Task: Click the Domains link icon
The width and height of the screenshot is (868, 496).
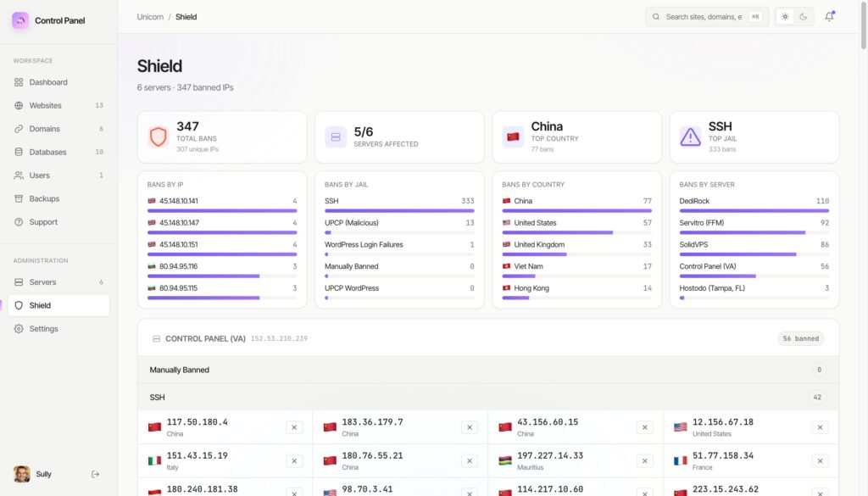Action: point(19,128)
